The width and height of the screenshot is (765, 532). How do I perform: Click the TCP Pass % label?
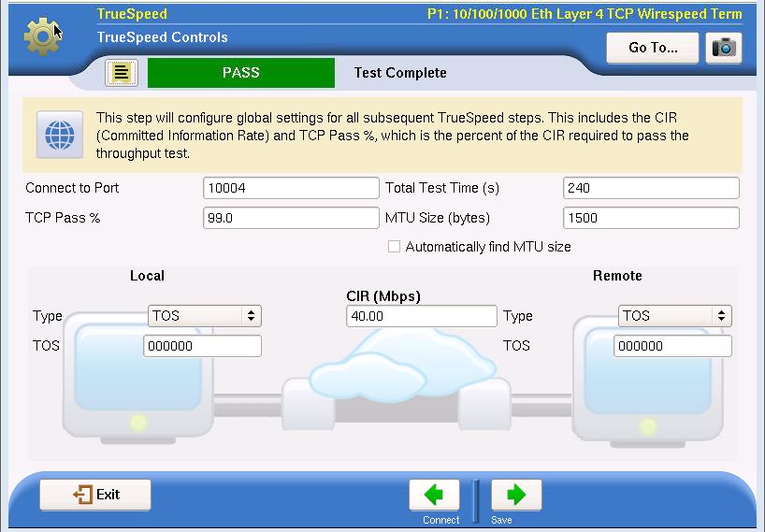tap(63, 218)
